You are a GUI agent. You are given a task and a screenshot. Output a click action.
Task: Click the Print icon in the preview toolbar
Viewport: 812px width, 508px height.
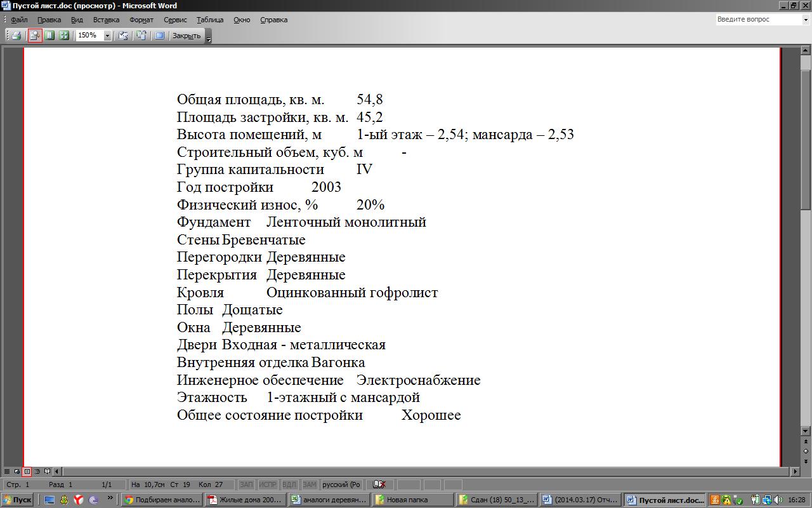point(16,36)
